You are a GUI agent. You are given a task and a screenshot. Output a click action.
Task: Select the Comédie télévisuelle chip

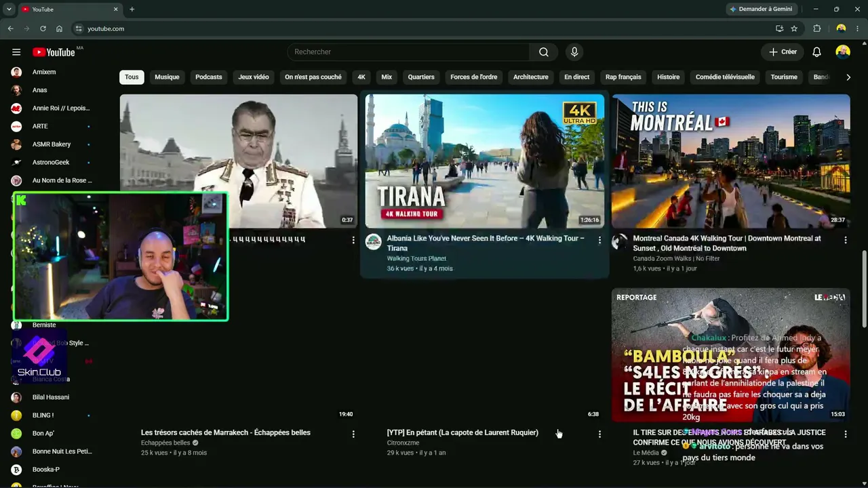point(725,77)
